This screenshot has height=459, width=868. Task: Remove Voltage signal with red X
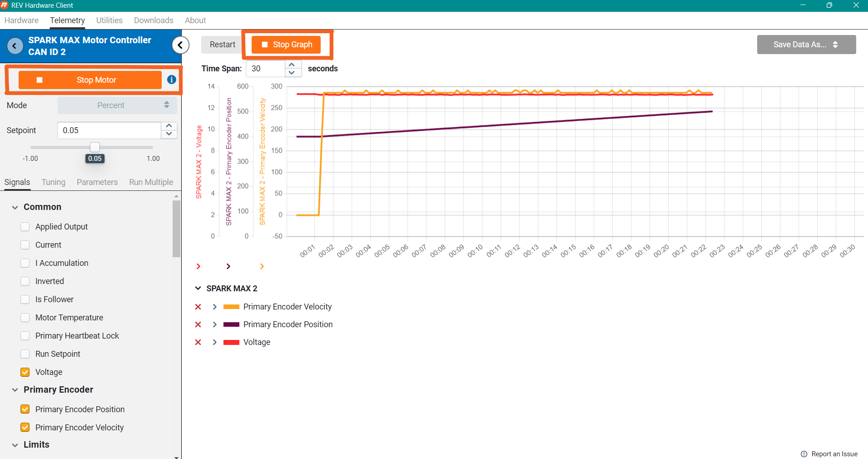click(x=198, y=342)
